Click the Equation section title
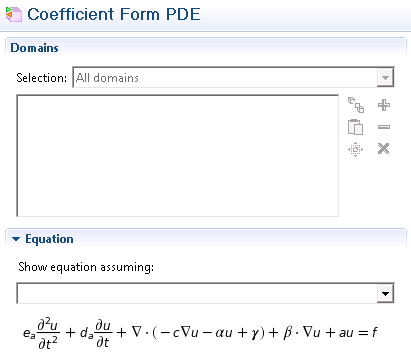 click(x=49, y=239)
